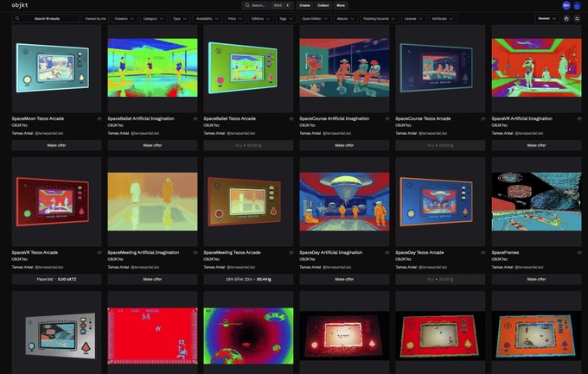The height and width of the screenshot is (374, 588).
Task: Expand the Creators filter dropdown
Action: click(125, 18)
